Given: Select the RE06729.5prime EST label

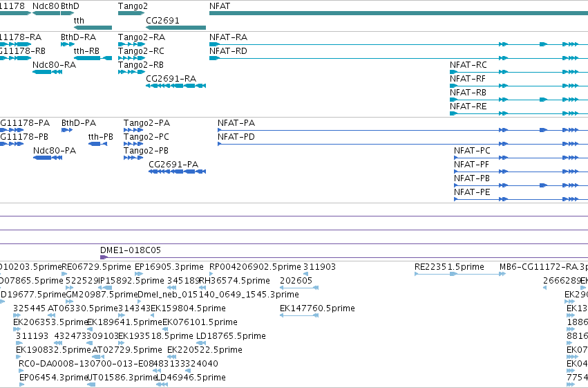Looking at the screenshot, I should [x=96, y=267].
